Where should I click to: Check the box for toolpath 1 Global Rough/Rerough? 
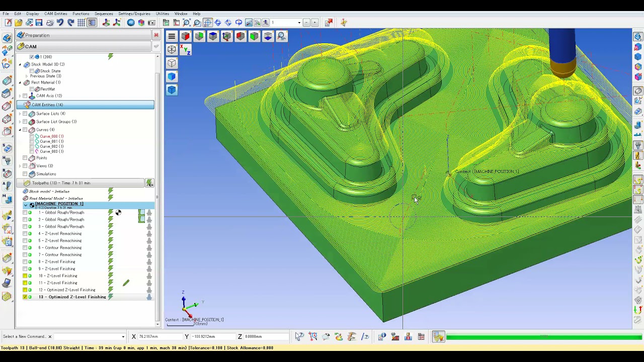(25, 213)
